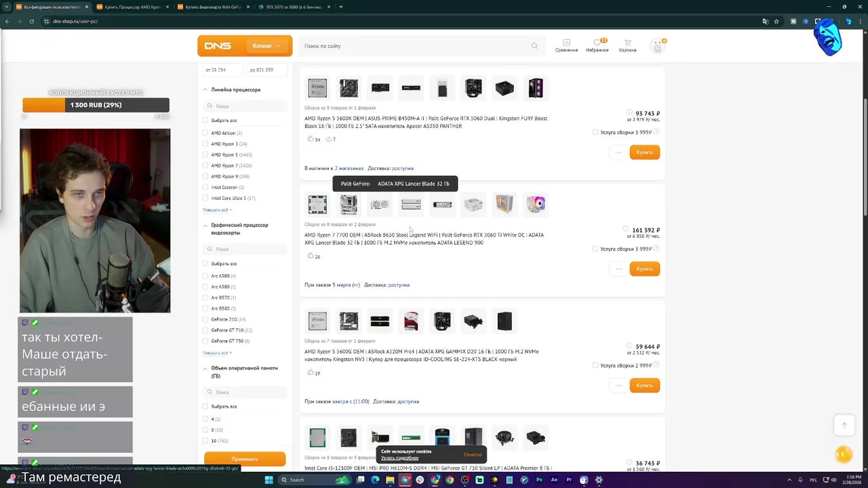This screenshot has height=488, width=868.
Task: Click the DNS logo
Action: (x=218, y=46)
